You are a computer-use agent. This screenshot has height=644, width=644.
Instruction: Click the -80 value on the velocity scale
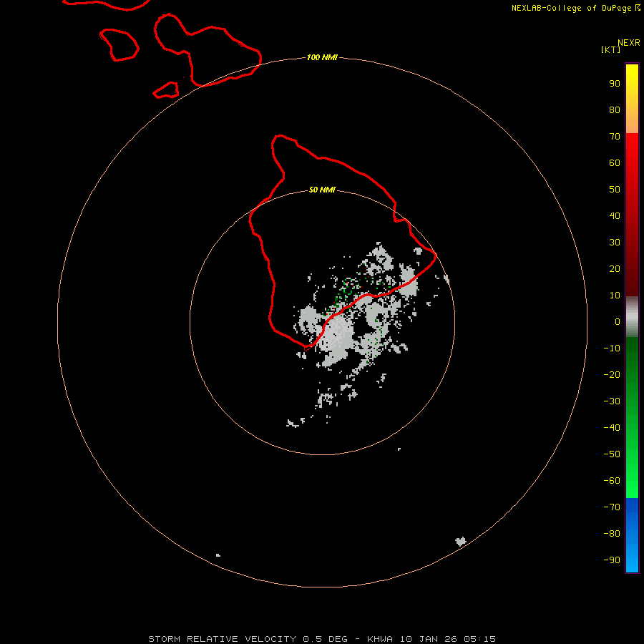click(x=612, y=534)
